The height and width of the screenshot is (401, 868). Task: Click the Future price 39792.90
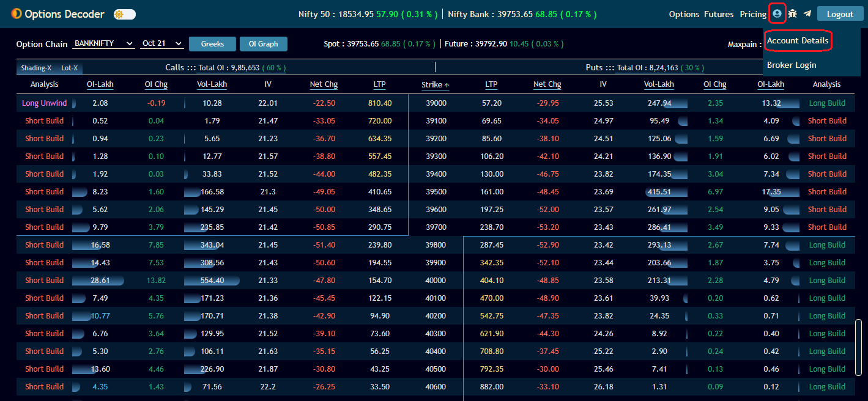pos(490,44)
